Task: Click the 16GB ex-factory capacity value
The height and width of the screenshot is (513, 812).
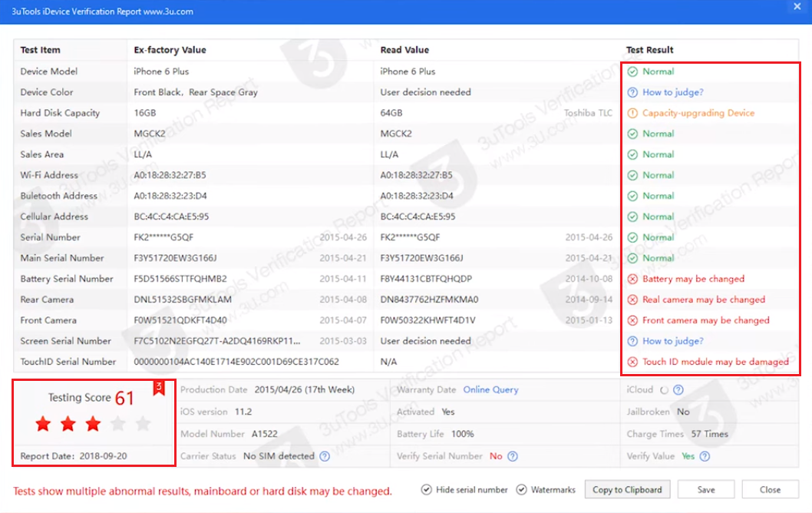Action: pyautogui.click(x=144, y=113)
